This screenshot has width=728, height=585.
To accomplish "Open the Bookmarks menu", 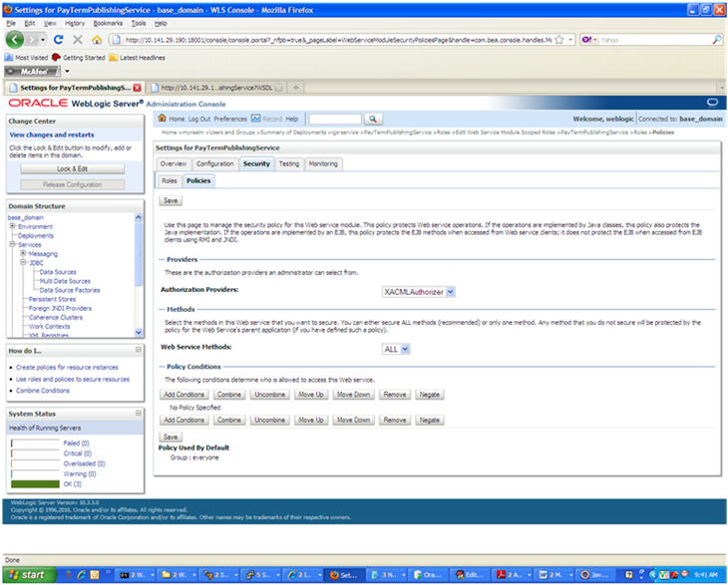I will coord(108,23).
